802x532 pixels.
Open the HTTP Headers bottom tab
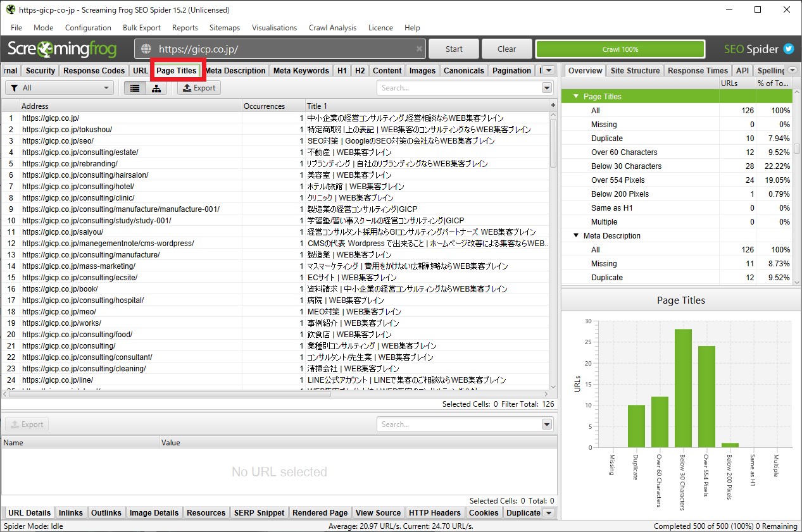[x=435, y=513]
